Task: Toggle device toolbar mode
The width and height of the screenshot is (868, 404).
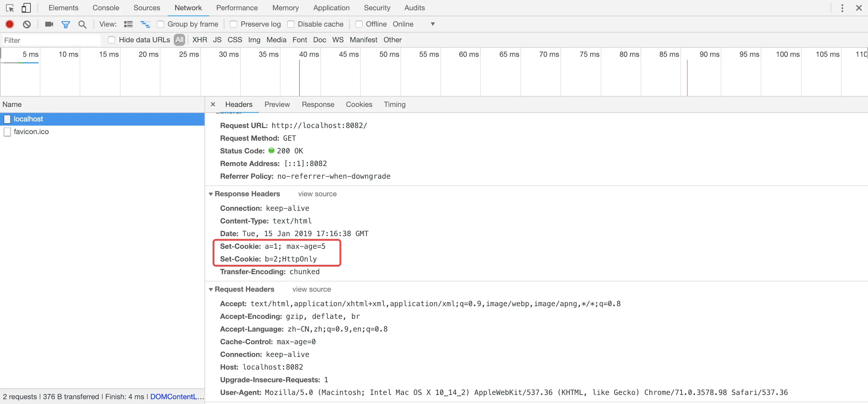Action: (26, 8)
